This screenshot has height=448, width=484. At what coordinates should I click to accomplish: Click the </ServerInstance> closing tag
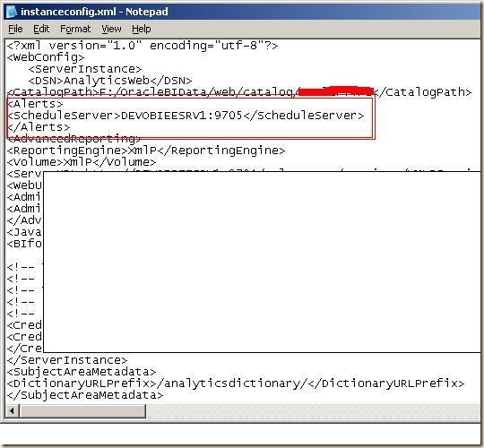[67, 360]
